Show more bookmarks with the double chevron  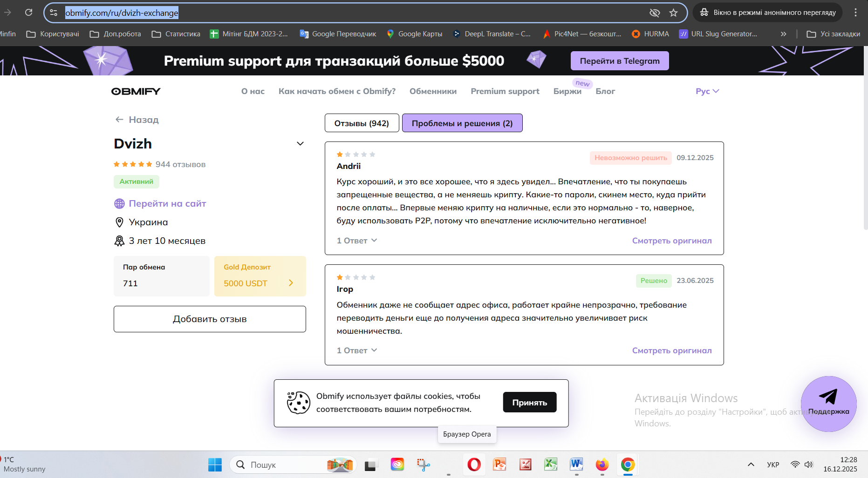point(784,34)
